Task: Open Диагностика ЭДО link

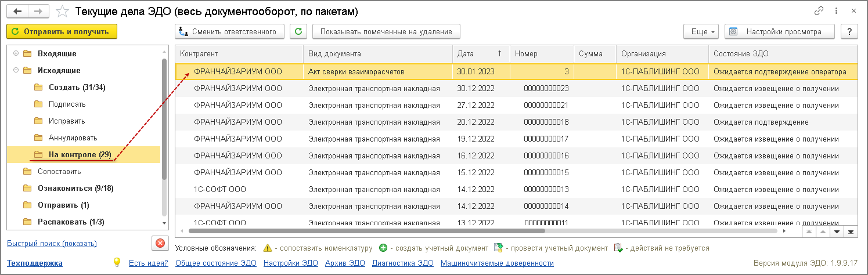Action: click(403, 263)
